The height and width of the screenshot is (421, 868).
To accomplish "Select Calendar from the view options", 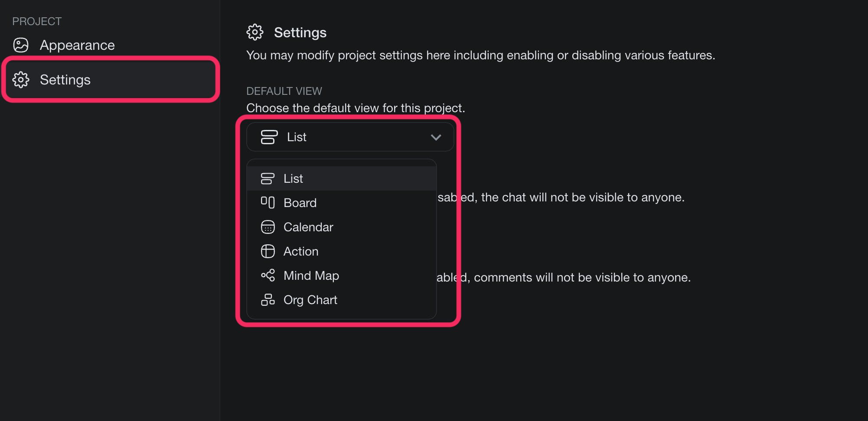I will coord(308,227).
